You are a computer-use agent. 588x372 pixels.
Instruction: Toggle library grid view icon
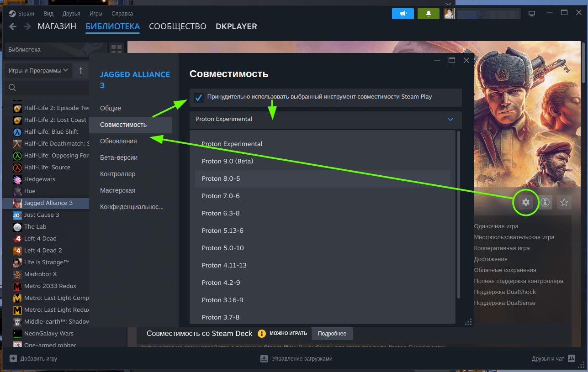click(x=117, y=49)
